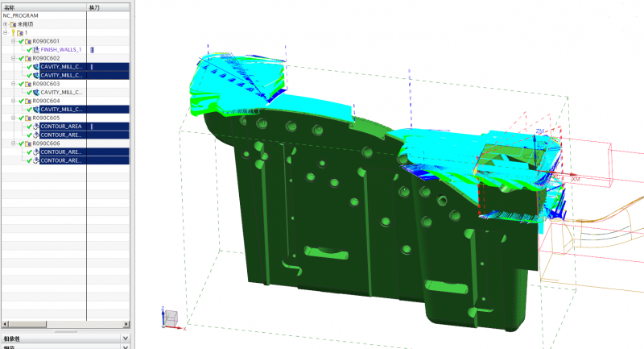
Task: Expand the 未用项 unused items node
Action: [x=6, y=24]
